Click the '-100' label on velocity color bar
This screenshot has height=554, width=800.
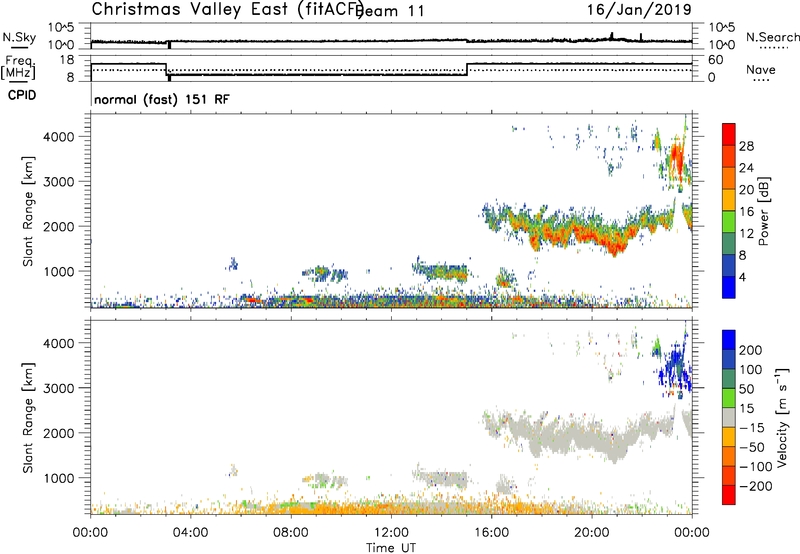pyautogui.click(x=756, y=467)
